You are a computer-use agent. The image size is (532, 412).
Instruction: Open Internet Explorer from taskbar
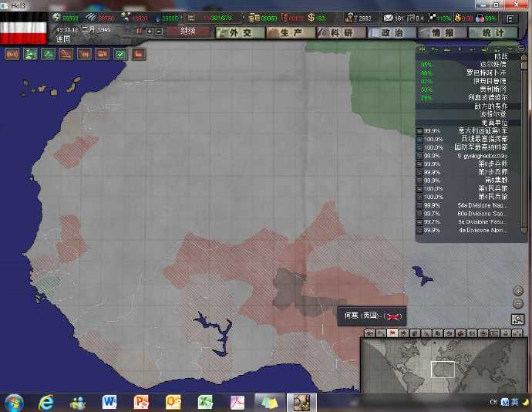[x=46, y=403]
